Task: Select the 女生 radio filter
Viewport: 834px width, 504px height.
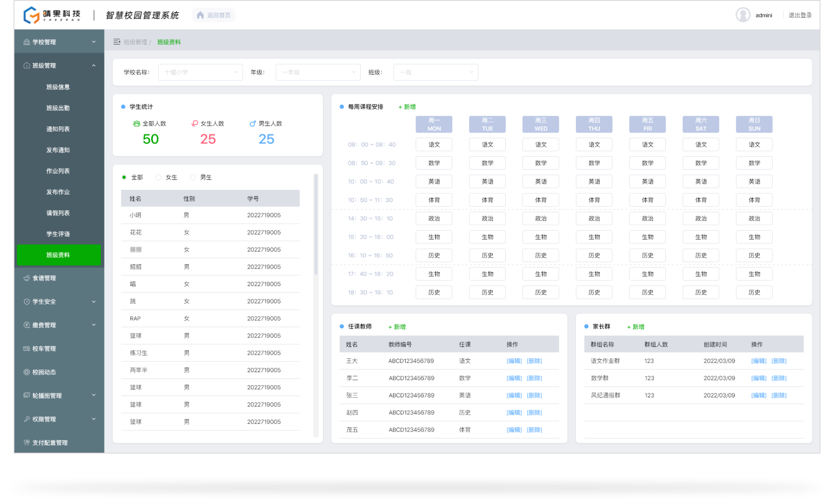Action: click(159, 177)
